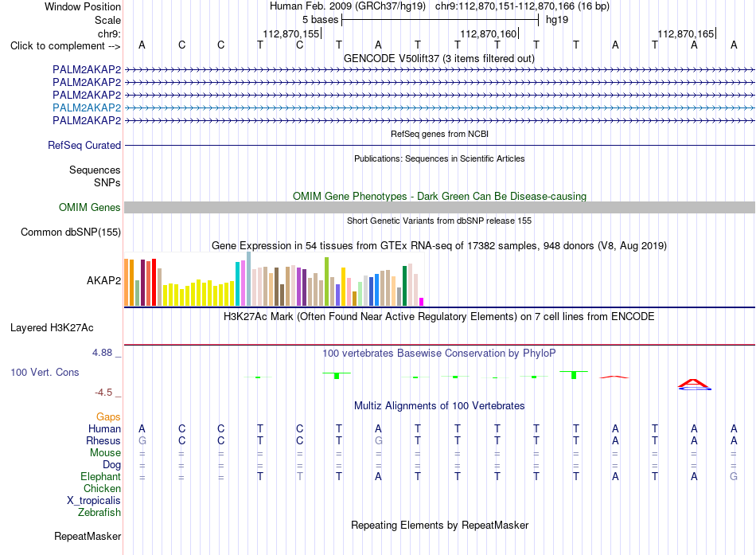Select the light-blue PALM2AKAP2 transcript label

[87, 107]
